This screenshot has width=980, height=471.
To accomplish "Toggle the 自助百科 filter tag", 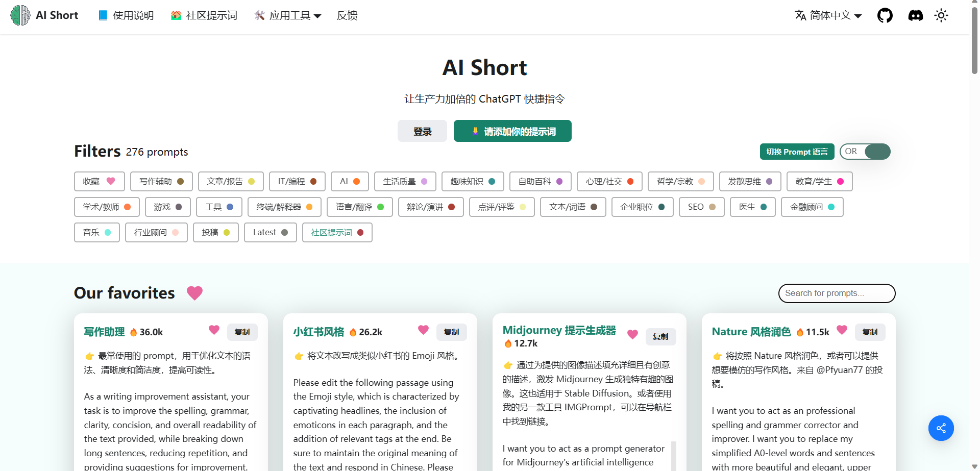I will coord(541,182).
